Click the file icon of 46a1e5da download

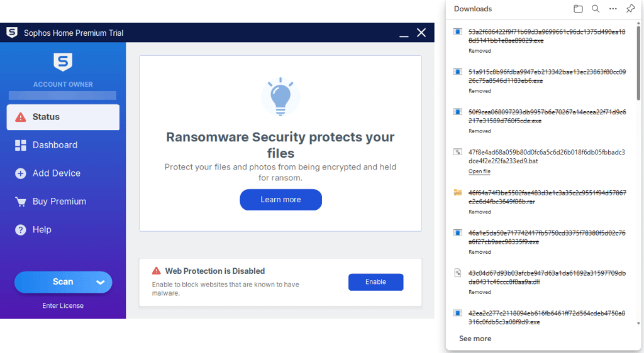point(458,233)
